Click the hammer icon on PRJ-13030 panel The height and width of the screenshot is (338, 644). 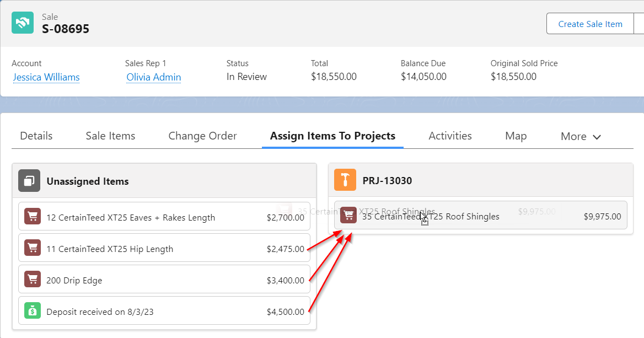coord(345,179)
